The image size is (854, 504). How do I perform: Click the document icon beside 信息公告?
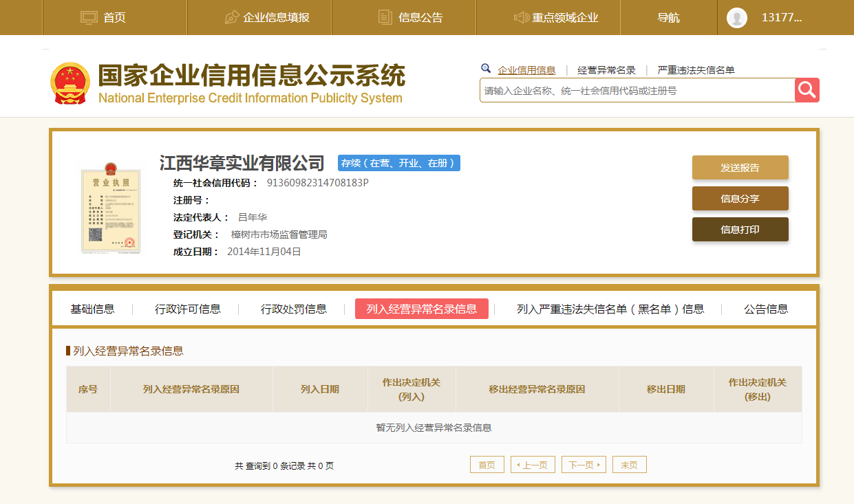(385, 17)
